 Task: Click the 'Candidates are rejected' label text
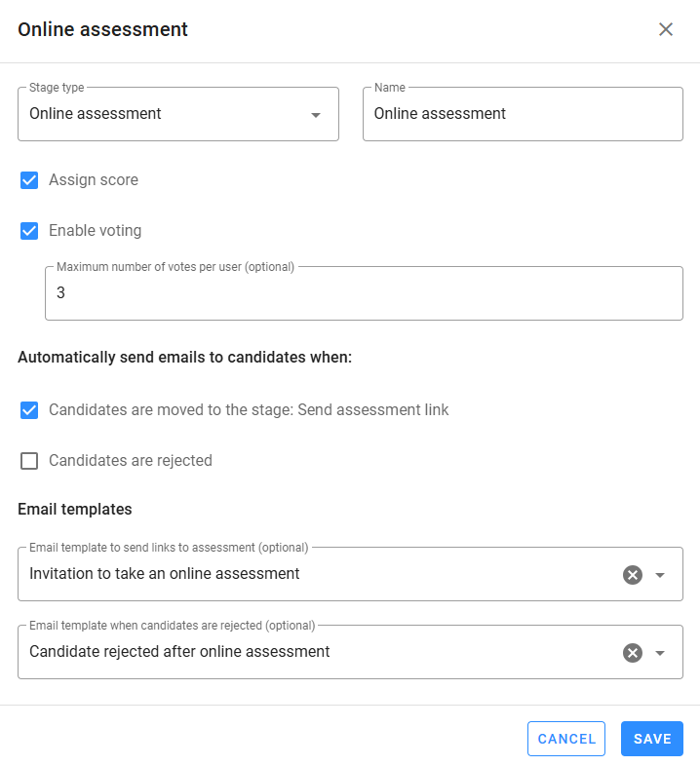coord(131,461)
